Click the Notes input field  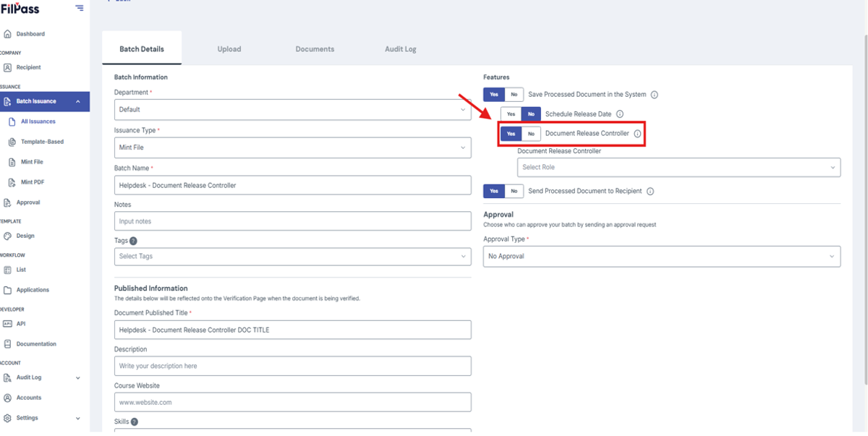click(292, 221)
